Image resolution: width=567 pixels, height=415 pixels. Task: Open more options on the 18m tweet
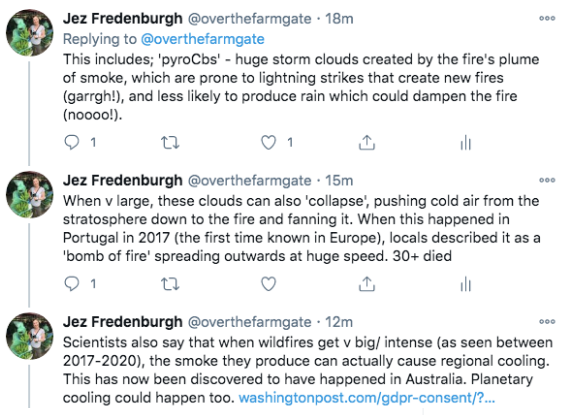[547, 18]
